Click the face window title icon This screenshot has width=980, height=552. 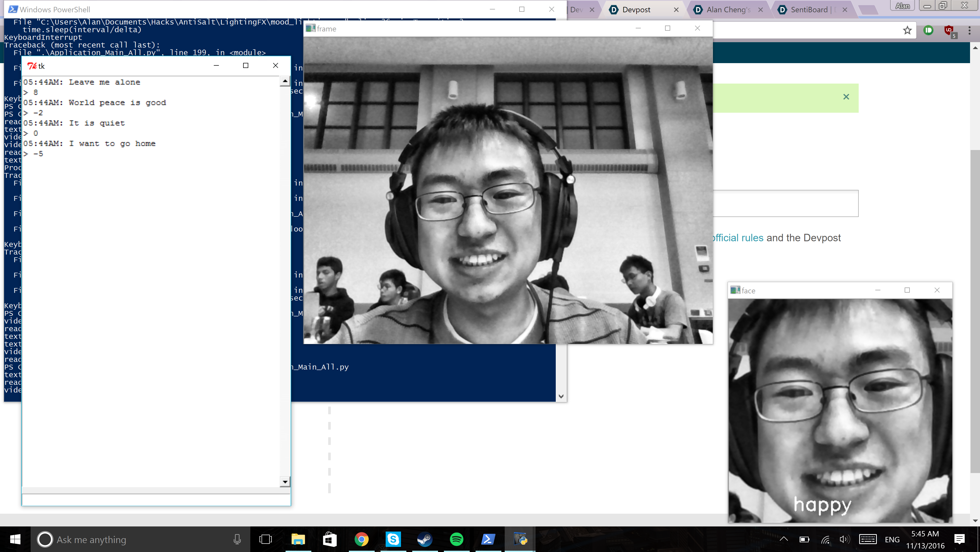pos(735,290)
